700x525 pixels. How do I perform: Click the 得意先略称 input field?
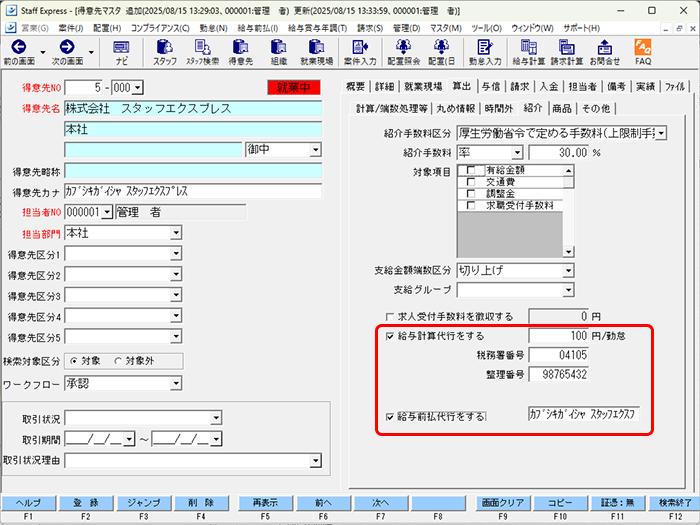(x=193, y=171)
